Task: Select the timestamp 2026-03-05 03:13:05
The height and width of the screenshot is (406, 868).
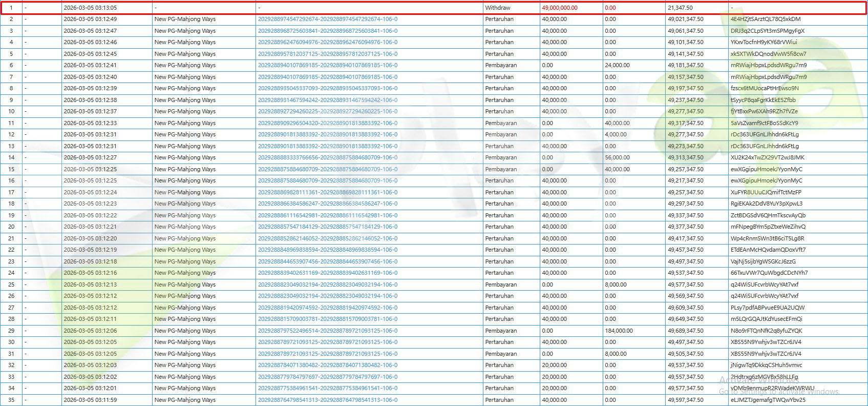Action: click(x=90, y=8)
